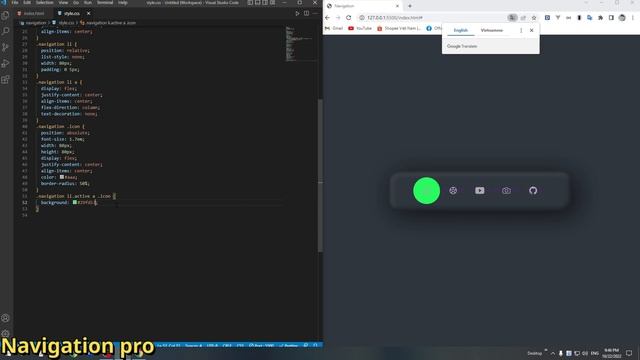Open the Search view in VS Code activity bar
640x360 pixels.
point(5,31)
